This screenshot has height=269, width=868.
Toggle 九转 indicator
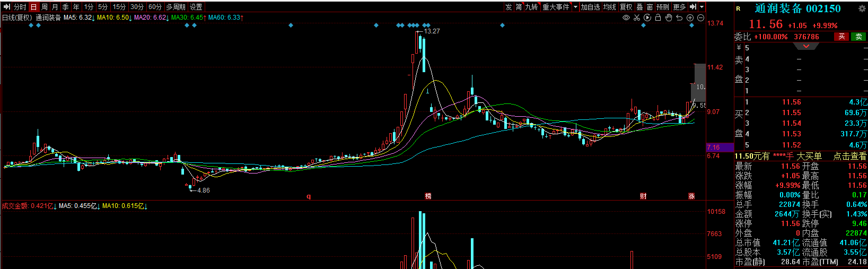click(531, 7)
